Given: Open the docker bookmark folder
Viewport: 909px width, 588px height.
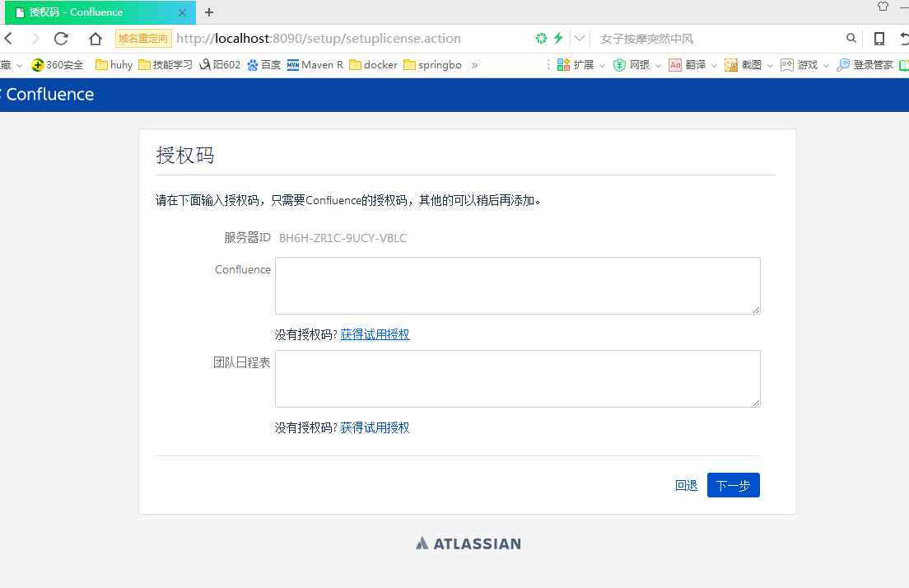Looking at the screenshot, I should tap(373, 65).
